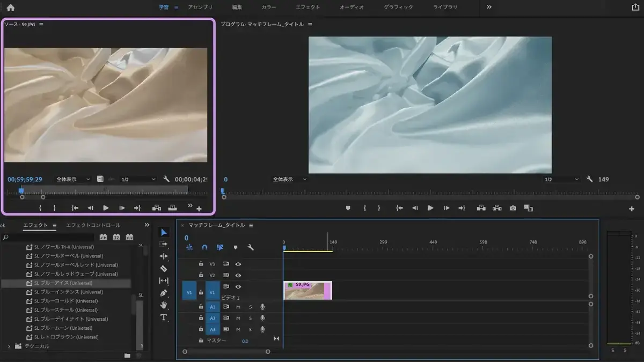Mute audio track A1

coord(238,307)
